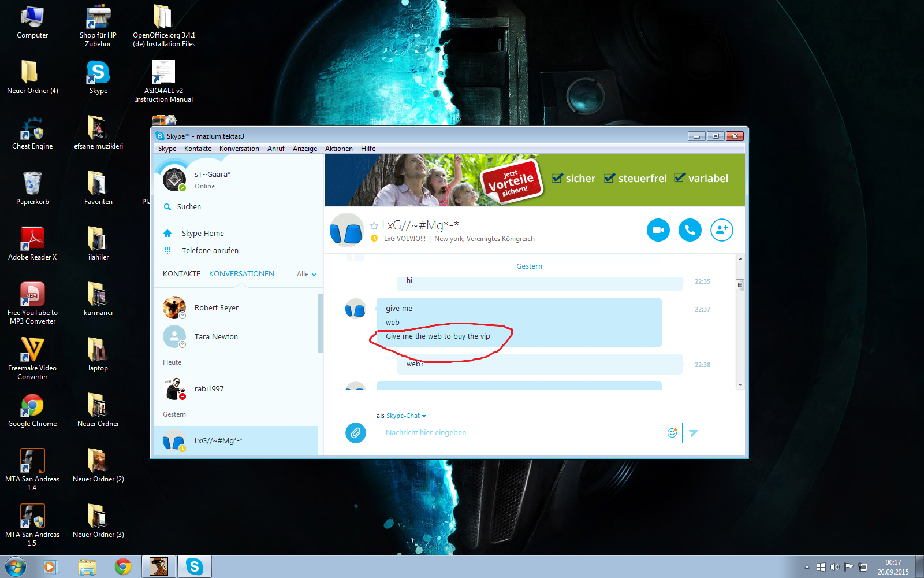Screen dimensions: 924x578
Task: Click the search magnifier icon
Action: [167, 207]
